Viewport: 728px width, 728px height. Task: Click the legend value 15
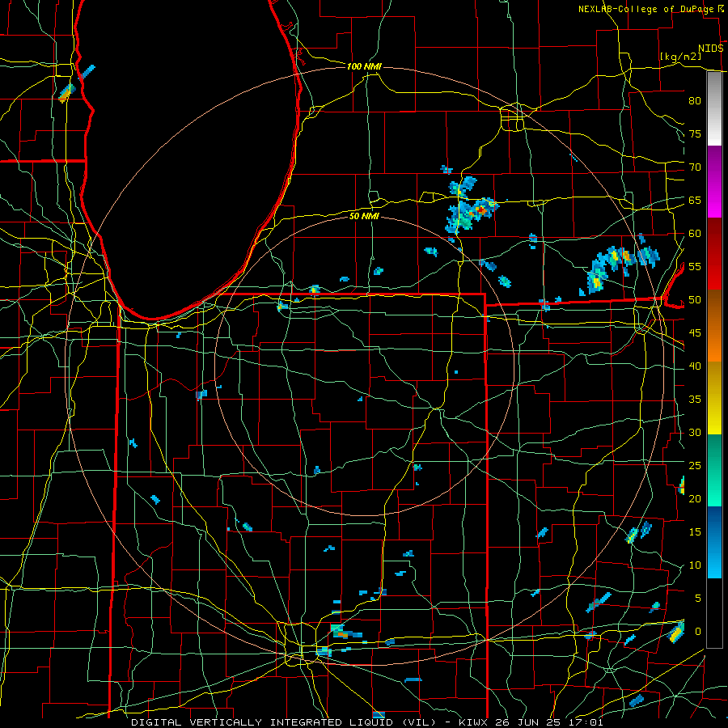695,532
